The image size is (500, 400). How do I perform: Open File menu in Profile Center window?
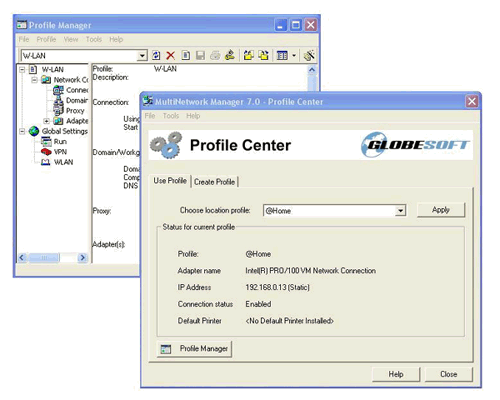pyautogui.click(x=150, y=116)
